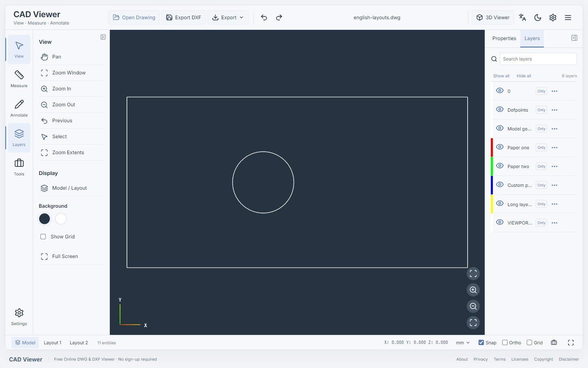
Task: Activate the Select tool
Action: point(71,137)
